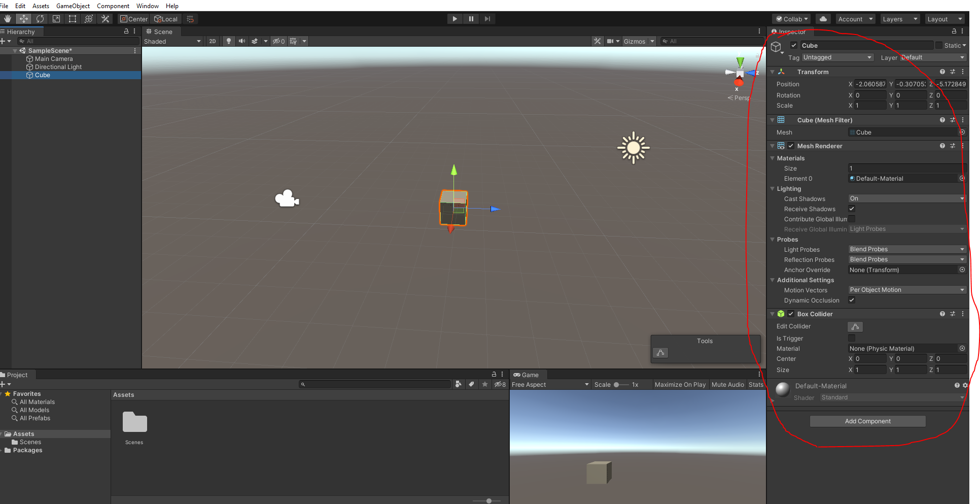Open Shaded draw mode dropdown

172,41
